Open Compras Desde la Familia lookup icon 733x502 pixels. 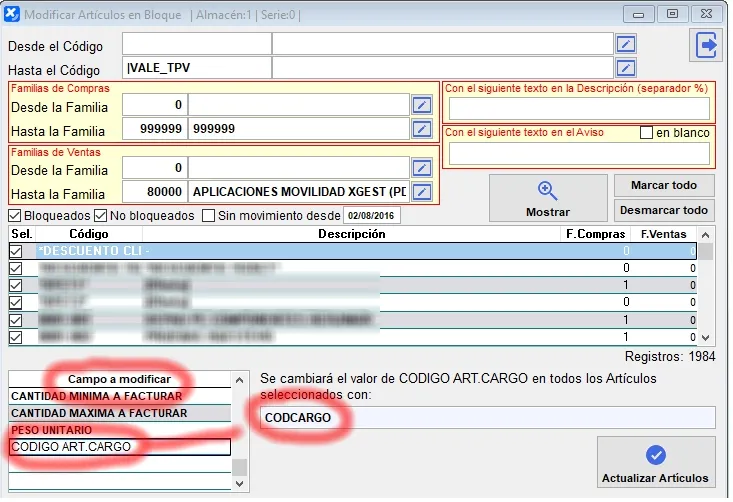click(x=422, y=105)
